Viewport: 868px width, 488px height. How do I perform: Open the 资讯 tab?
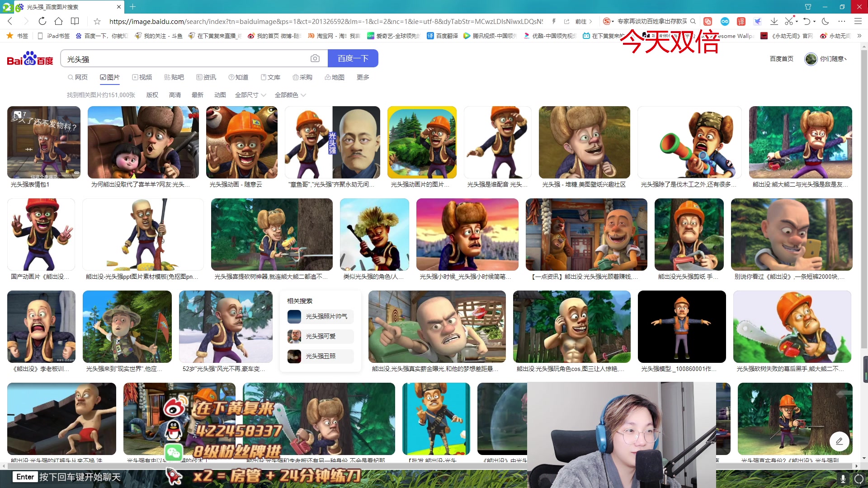(206, 77)
